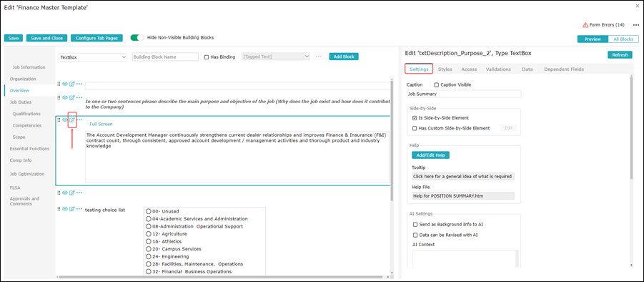Open the Organization tab page
644x282 pixels.
[x=23, y=79]
